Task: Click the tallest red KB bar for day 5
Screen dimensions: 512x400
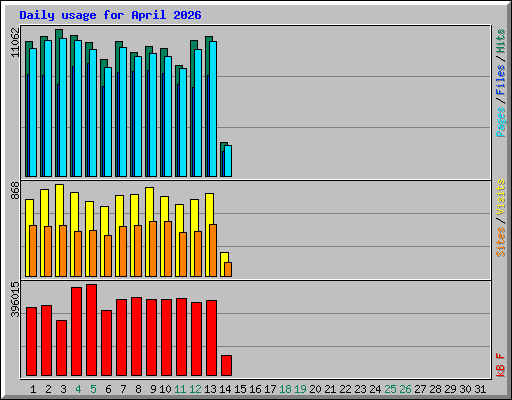Action: coord(92,330)
